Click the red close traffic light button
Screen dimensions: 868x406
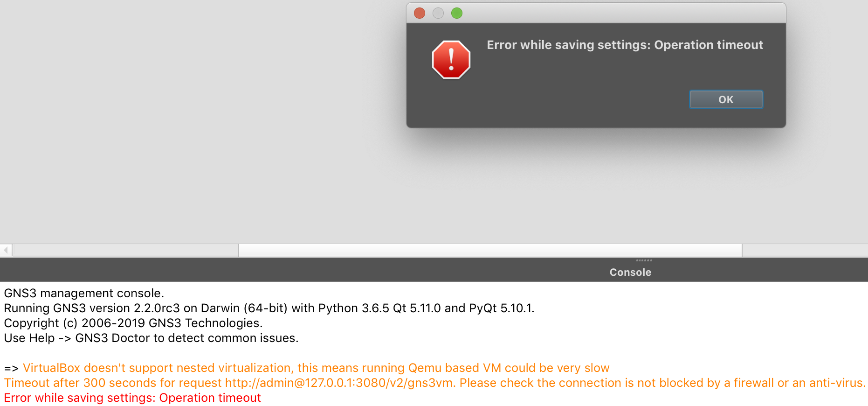[419, 13]
